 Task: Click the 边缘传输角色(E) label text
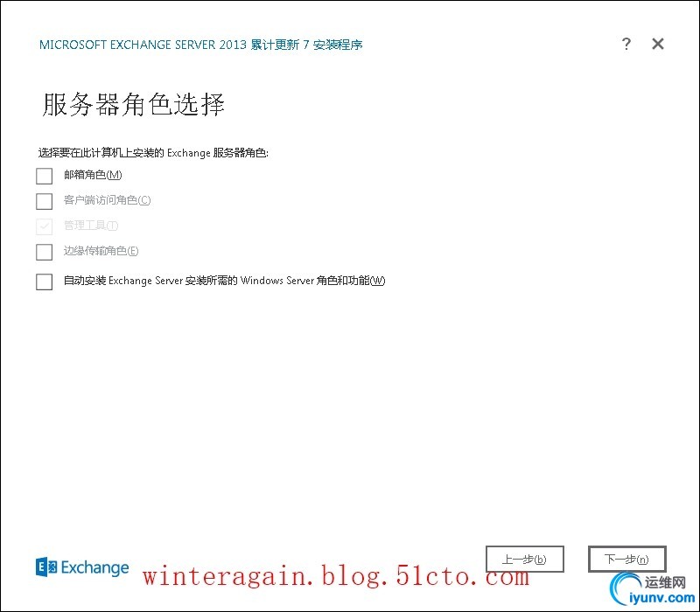(101, 251)
